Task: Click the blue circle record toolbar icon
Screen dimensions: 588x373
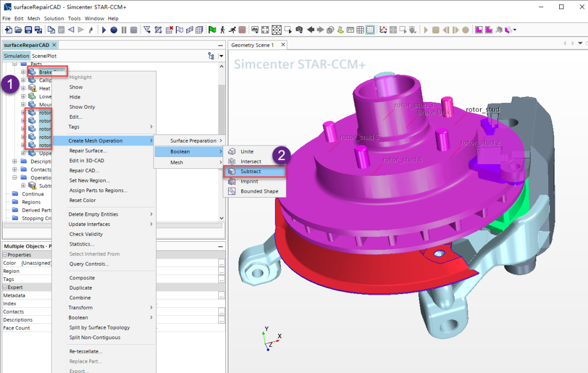Action: tap(114, 30)
